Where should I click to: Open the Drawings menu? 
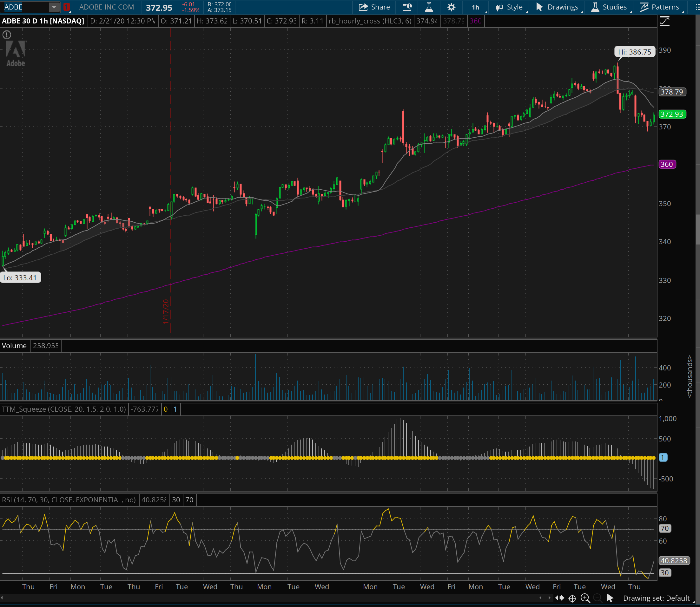558,7
